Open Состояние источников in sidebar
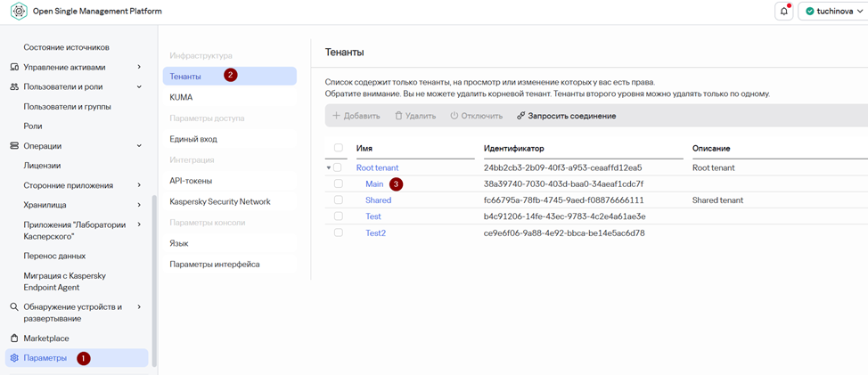 67,47
